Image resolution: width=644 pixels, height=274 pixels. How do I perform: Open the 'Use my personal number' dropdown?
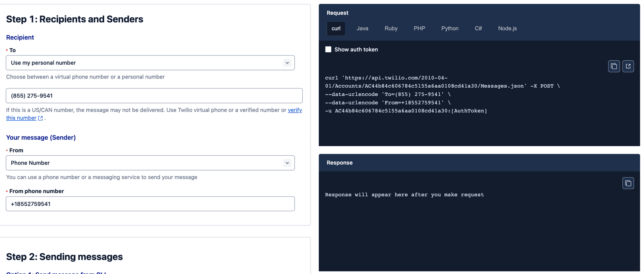click(150, 63)
